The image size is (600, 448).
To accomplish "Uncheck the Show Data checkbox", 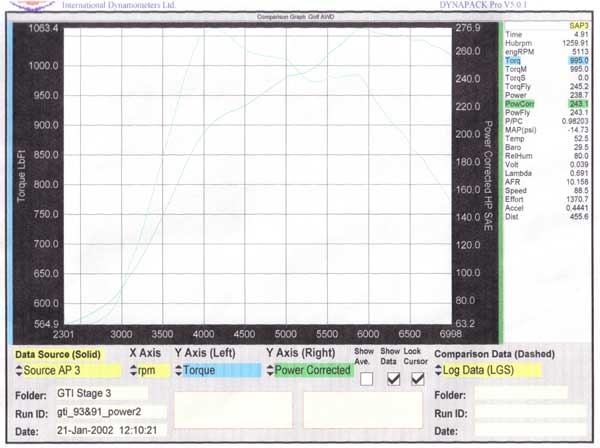I will pos(393,379).
